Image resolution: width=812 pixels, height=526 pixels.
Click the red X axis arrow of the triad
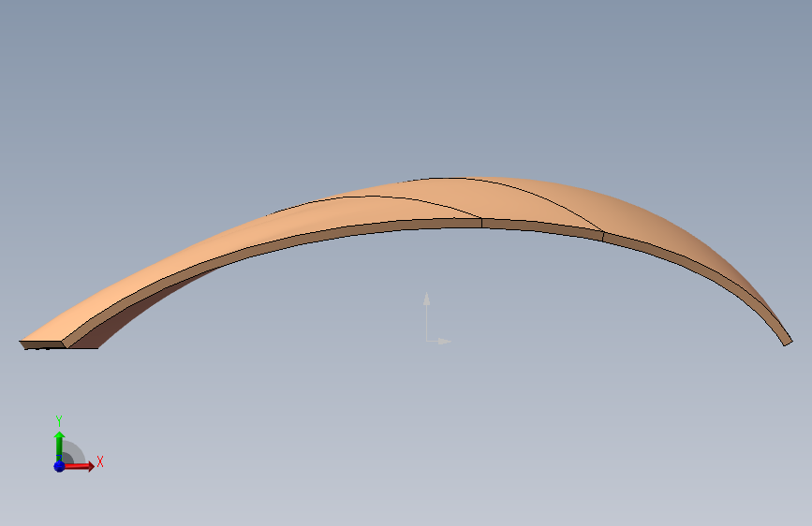[x=79, y=466]
